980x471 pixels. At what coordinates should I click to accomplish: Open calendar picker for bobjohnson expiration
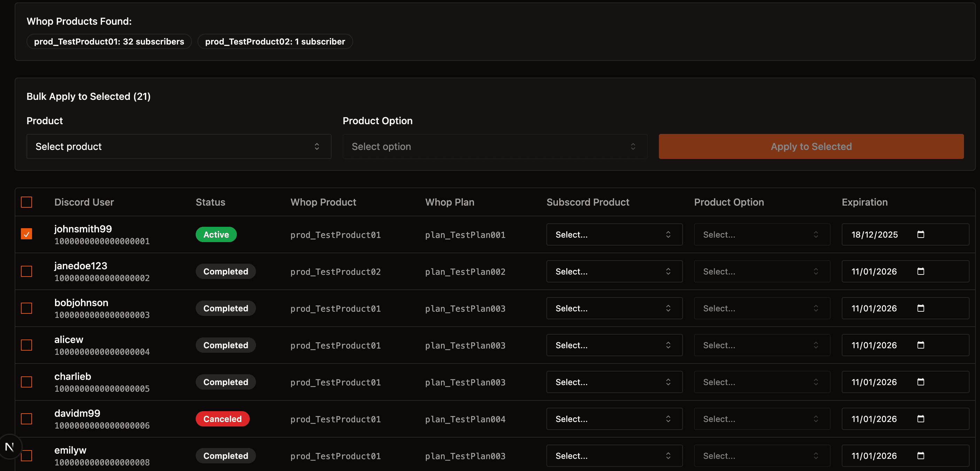point(920,308)
